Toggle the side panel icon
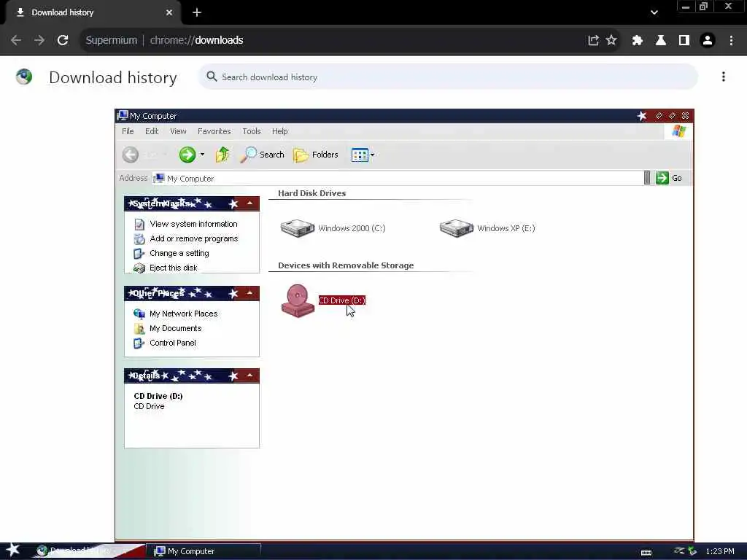 684,41
